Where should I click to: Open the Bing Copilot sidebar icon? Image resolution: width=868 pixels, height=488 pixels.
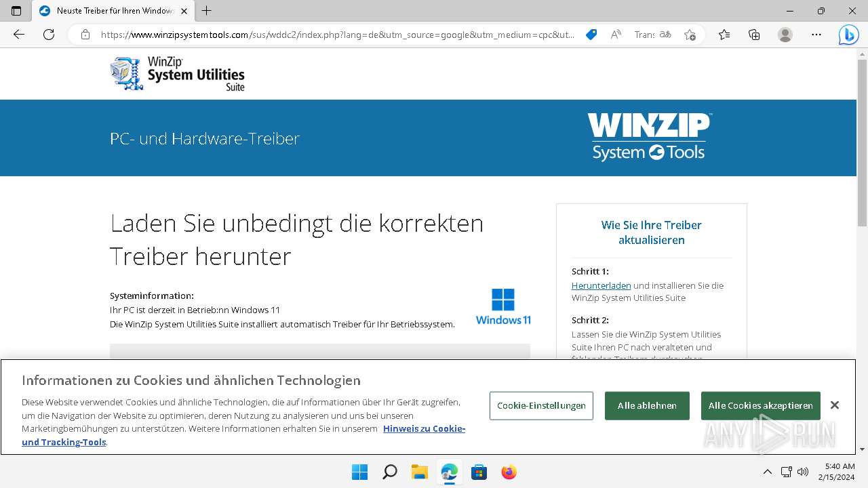[x=848, y=35]
